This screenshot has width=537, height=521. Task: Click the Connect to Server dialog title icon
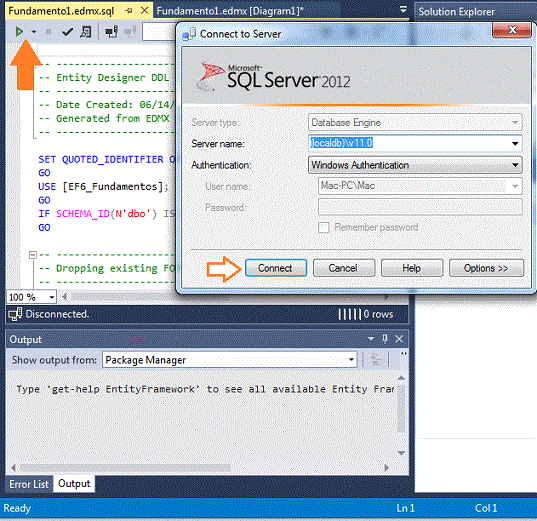point(189,34)
